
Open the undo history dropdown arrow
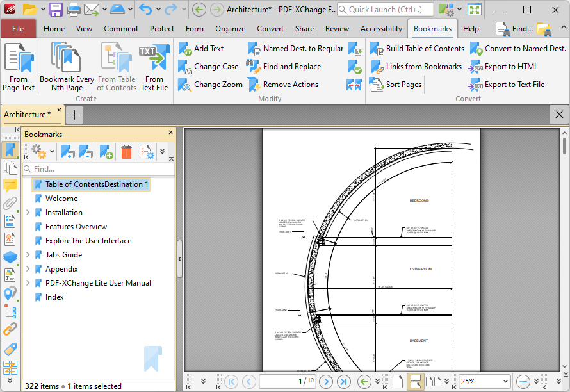158,10
